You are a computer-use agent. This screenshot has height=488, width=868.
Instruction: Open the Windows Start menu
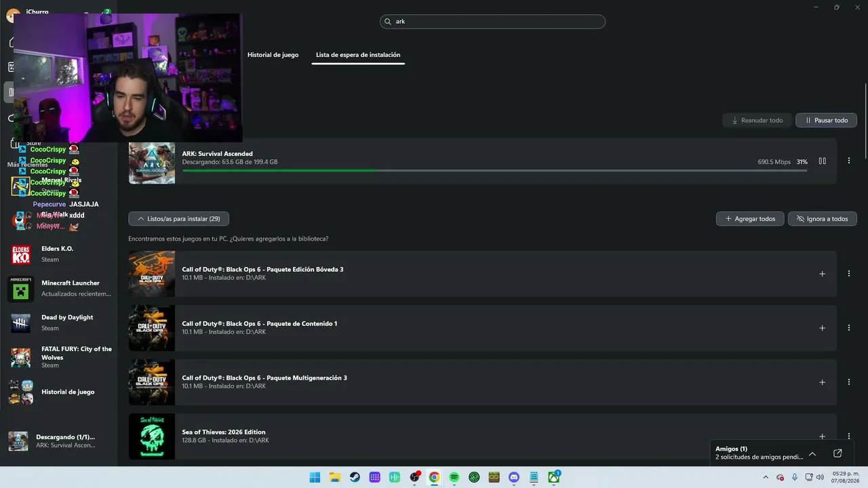315,477
